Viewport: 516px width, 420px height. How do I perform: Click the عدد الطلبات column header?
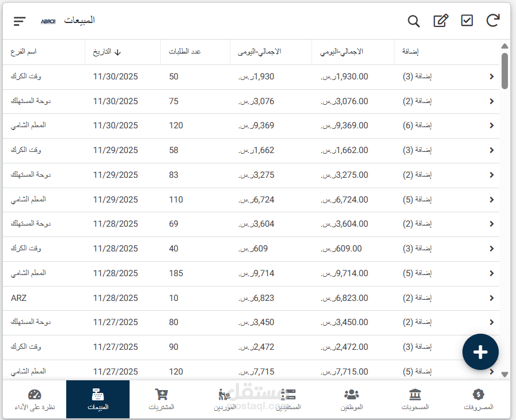click(x=185, y=52)
